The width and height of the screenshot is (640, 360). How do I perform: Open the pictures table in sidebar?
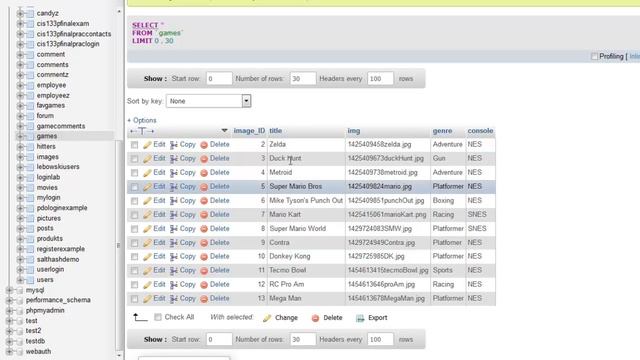[x=49, y=218]
